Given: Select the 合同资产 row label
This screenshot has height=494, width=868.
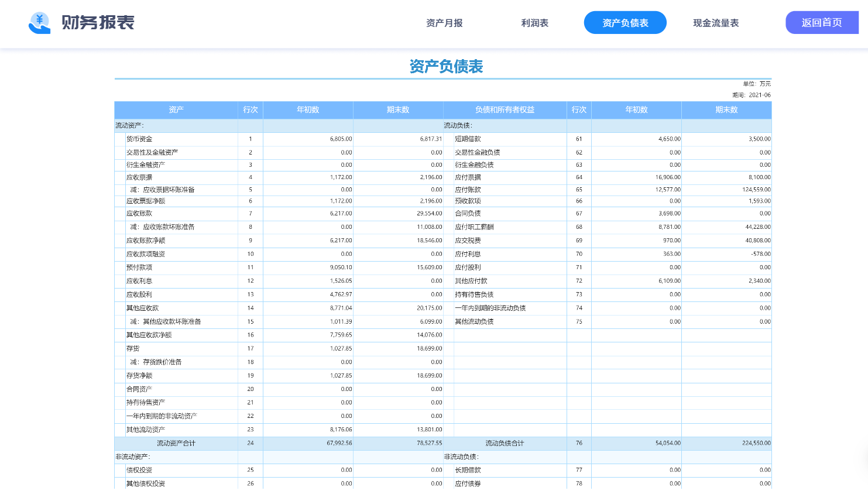Looking at the screenshot, I should click(139, 389).
